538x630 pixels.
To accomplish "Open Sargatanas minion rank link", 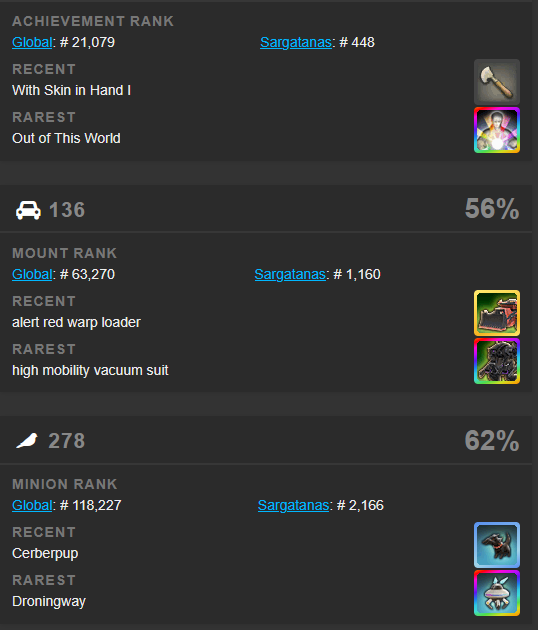I will click(x=293, y=505).
